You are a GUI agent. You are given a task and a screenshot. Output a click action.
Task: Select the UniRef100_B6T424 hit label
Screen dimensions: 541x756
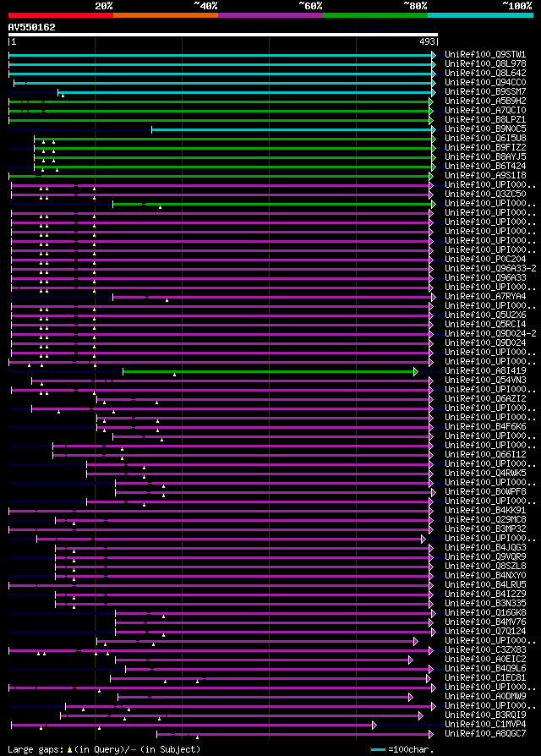(x=485, y=167)
